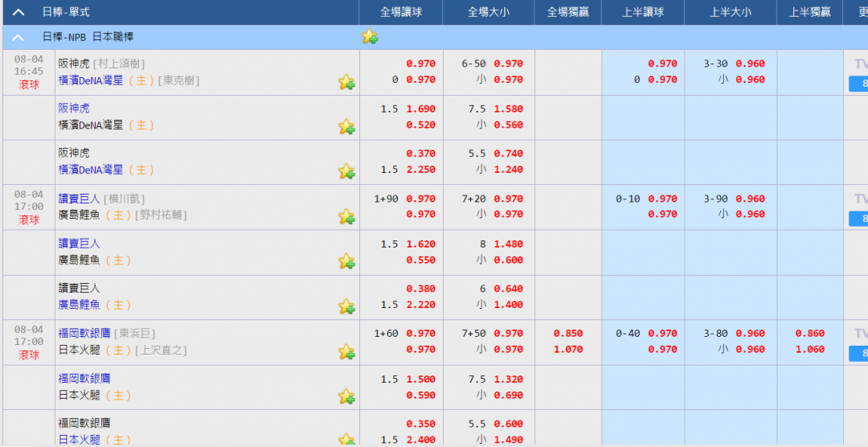Screen dimensions: 868x447
Task: Bet 0.550 handicap odds for 廣島鯉魚
Action: (x=421, y=260)
